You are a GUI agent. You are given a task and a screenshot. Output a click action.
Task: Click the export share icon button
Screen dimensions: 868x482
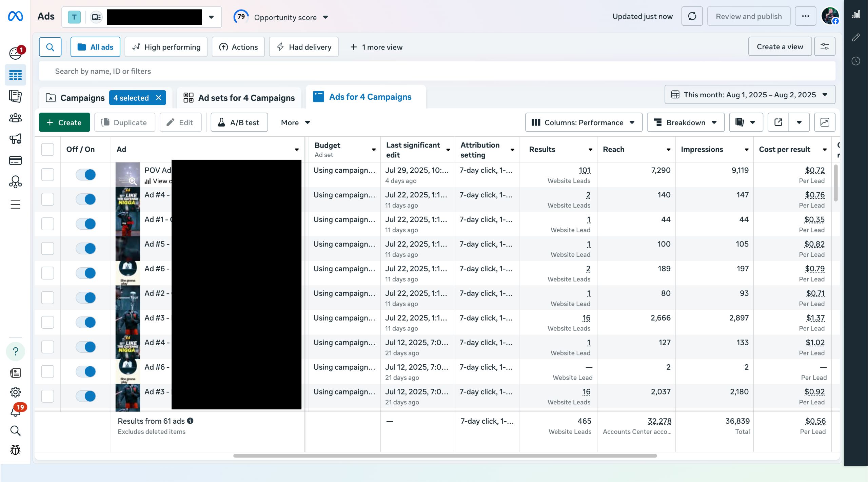point(778,122)
